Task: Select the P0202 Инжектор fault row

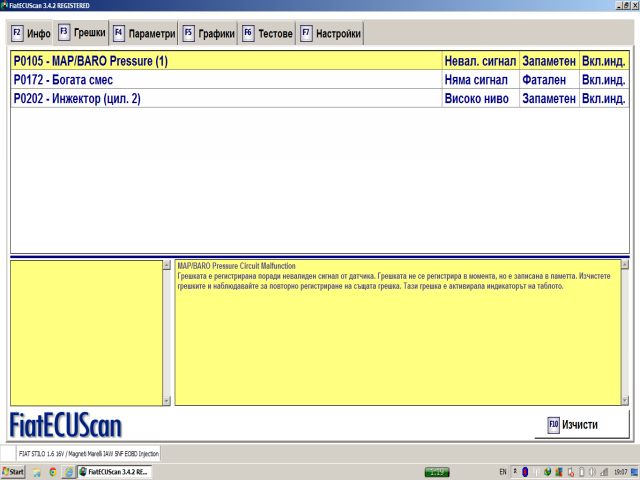Action: tap(320, 98)
